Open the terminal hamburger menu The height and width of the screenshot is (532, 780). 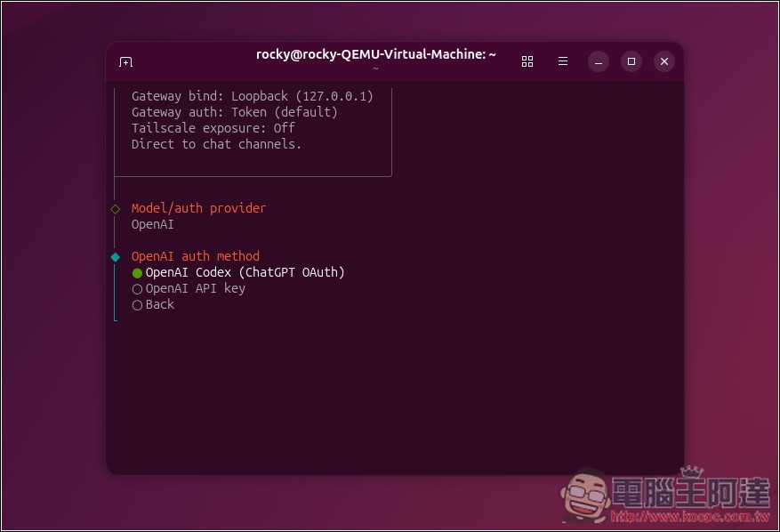(x=563, y=61)
